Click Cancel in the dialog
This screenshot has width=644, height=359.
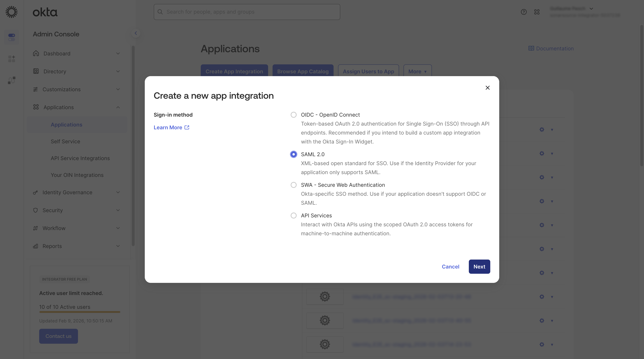[x=451, y=266]
